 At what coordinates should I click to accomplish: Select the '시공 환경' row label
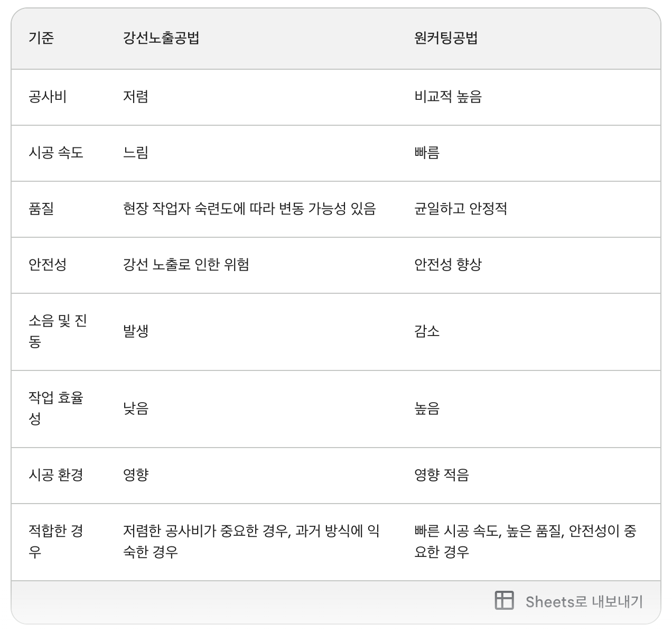pos(56,475)
